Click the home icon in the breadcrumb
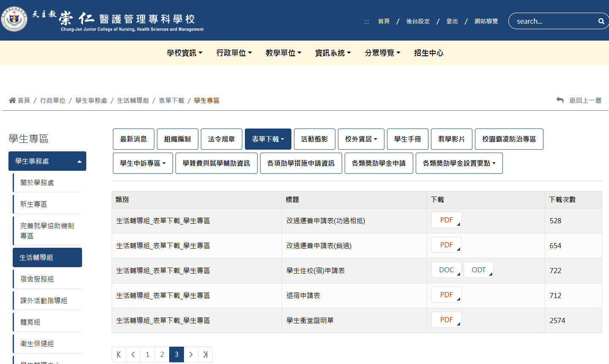 tap(12, 100)
